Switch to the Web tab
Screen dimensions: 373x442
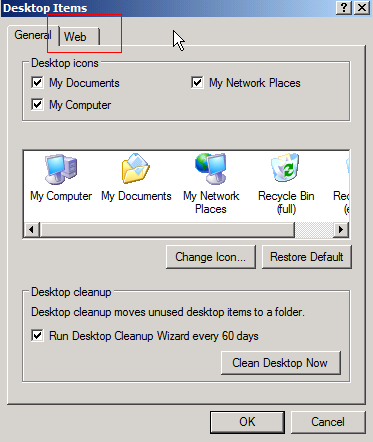[79, 37]
